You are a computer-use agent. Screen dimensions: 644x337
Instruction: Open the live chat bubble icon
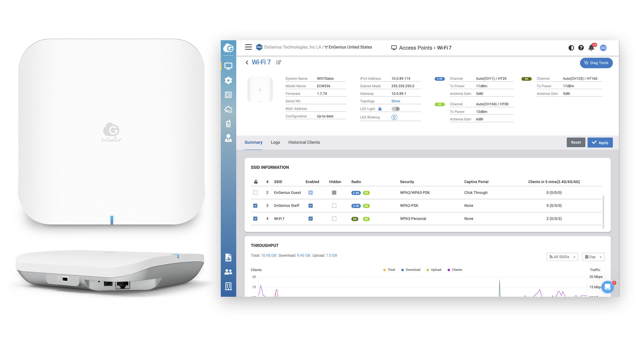607,287
